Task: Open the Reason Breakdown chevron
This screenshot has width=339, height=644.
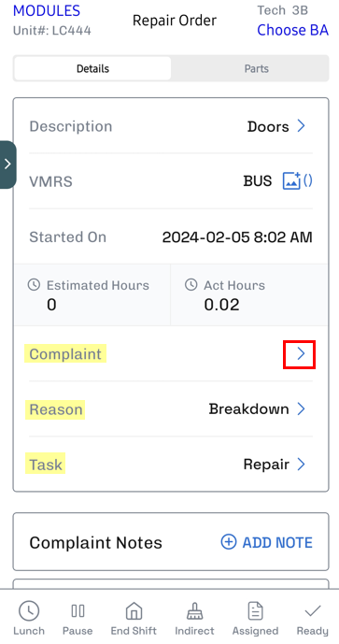Action: coord(301,409)
